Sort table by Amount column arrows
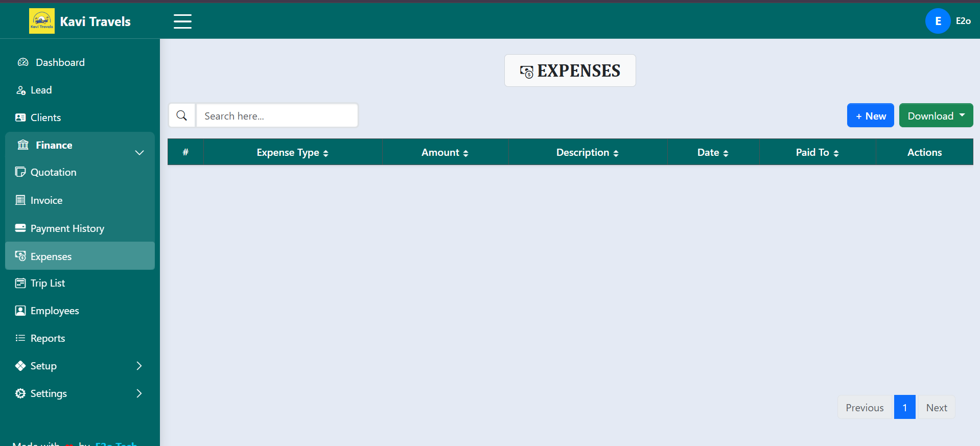The width and height of the screenshot is (980, 446). [465, 153]
